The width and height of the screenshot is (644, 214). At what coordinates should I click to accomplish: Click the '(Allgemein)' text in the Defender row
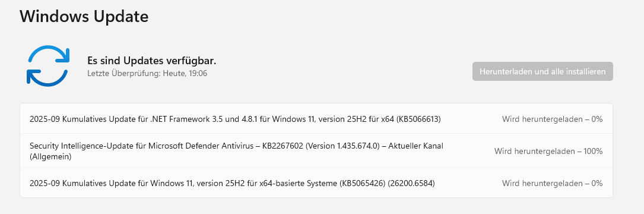50,157
